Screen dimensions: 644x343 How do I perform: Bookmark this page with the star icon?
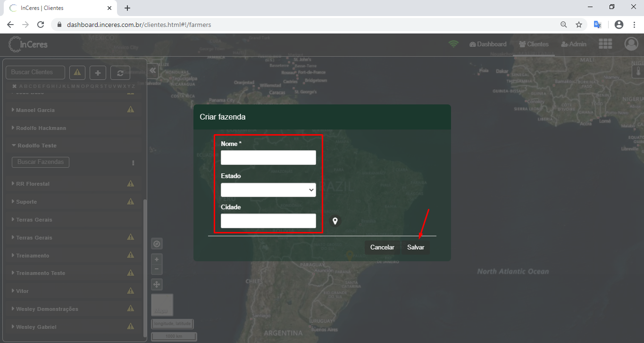[x=579, y=25]
